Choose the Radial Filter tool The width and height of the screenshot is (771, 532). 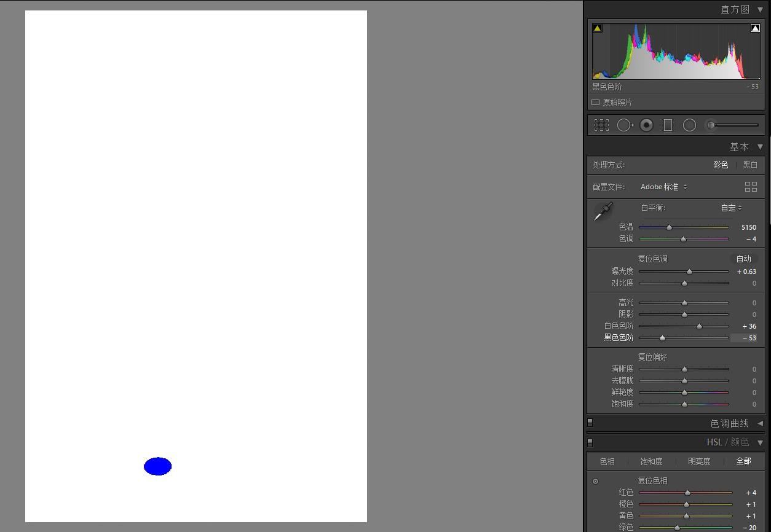[x=689, y=125]
